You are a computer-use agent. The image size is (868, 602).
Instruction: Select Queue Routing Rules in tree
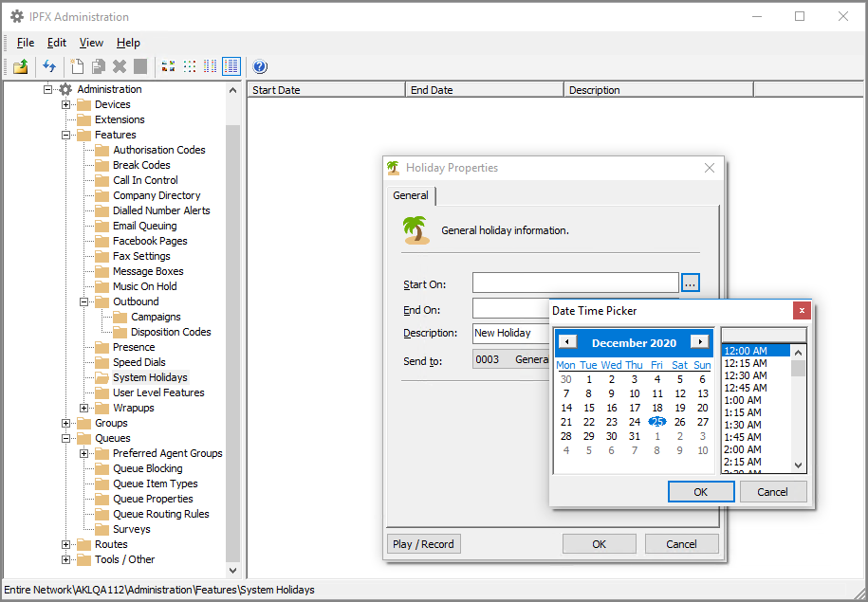tap(161, 514)
